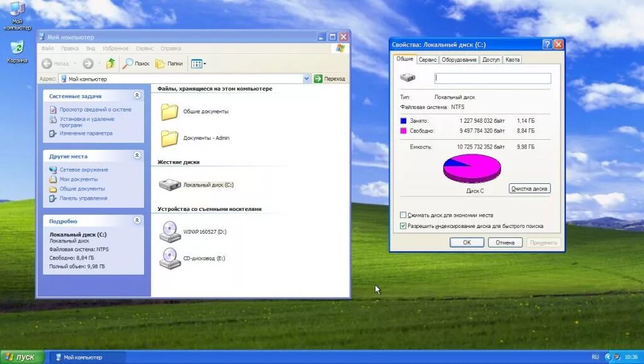The height and width of the screenshot is (364, 644).
Task: Collapse the Подробно section
Action: pyautogui.click(x=136, y=220)
